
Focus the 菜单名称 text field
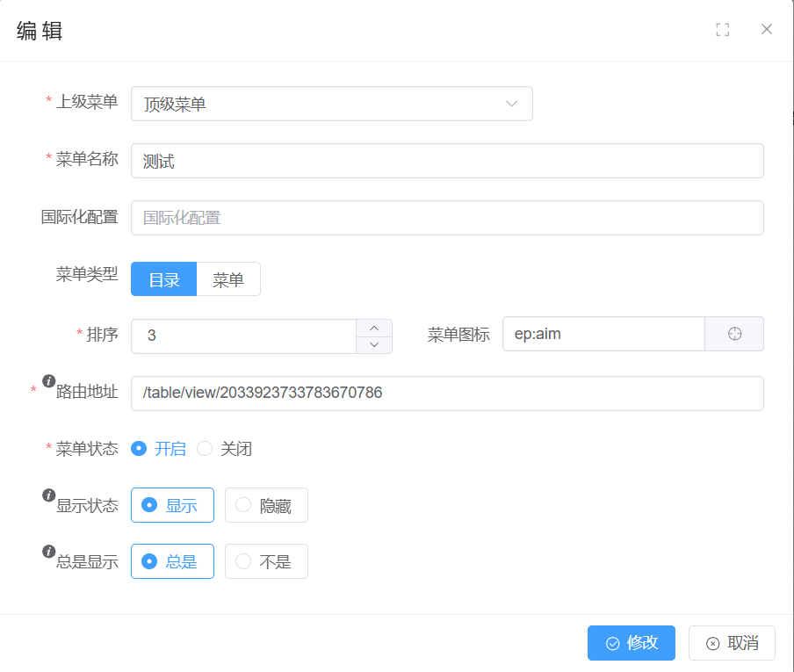447,161
